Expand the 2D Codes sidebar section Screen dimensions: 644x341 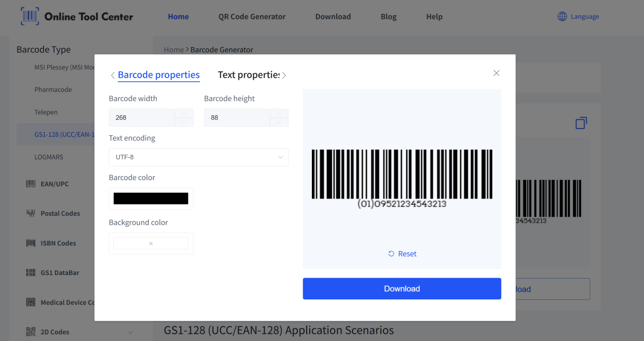click(x=130, y=332)
